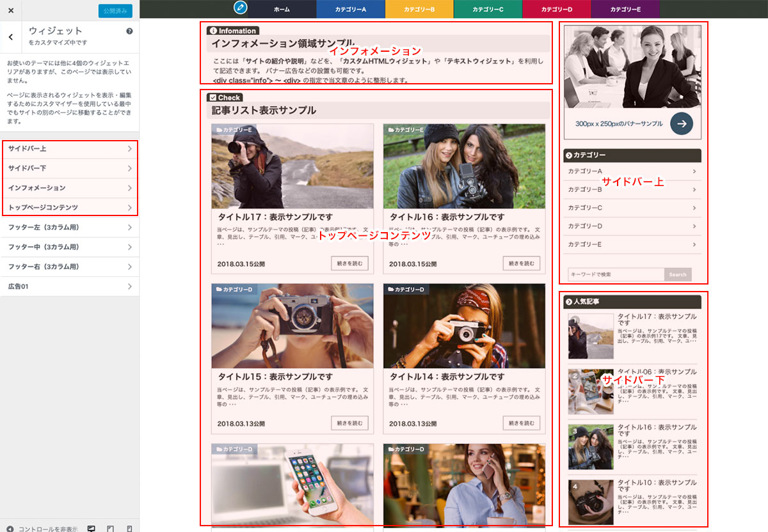Image resolution: width=768 pixels, height=532 pixels.
Task: Open カテゴリーA in the sidebar category list
Action: click(x=632, y=171)
